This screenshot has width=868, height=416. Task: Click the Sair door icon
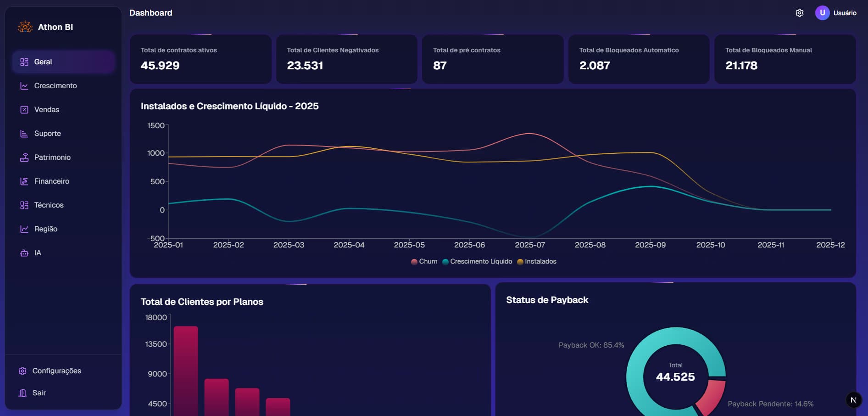(22, 393)
